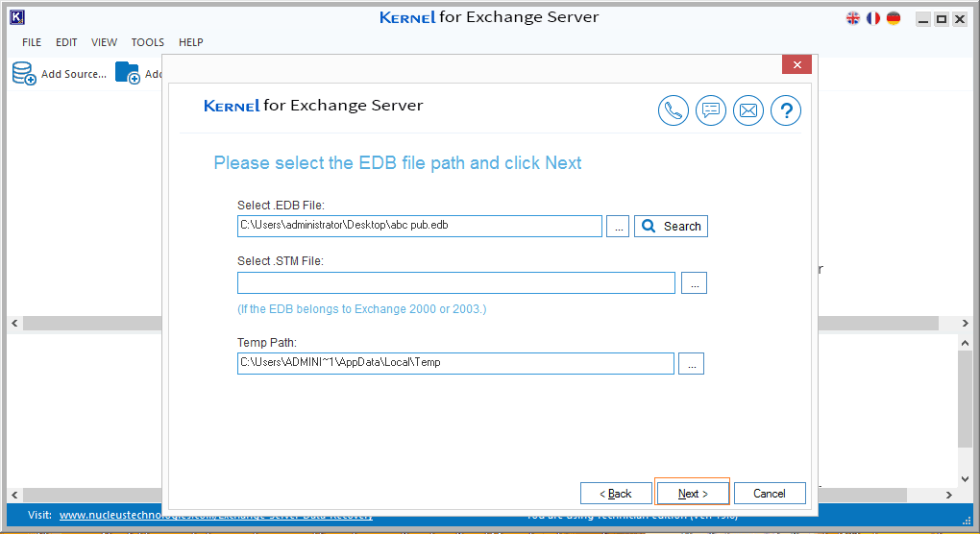Open the live chat icon

pos(711,110)
